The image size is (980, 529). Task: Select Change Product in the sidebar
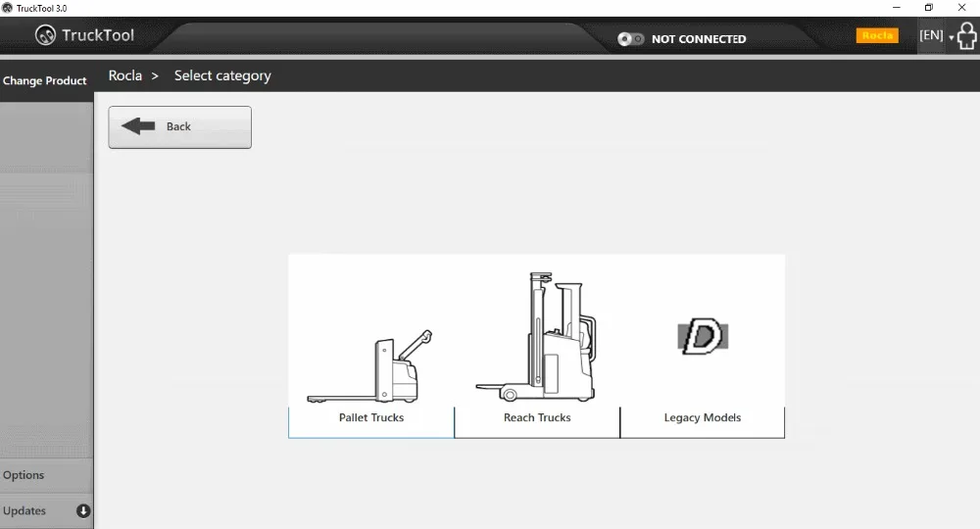(x=44, y=80)
